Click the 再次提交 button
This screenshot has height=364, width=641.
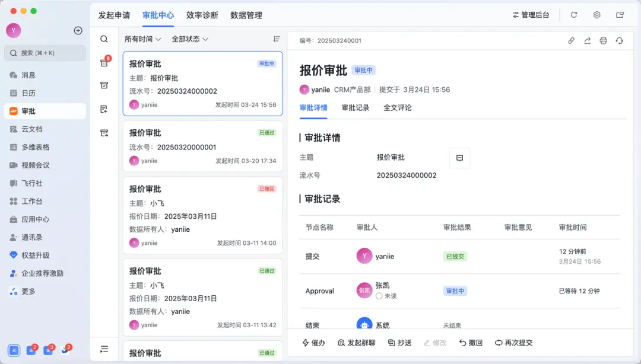513,343
